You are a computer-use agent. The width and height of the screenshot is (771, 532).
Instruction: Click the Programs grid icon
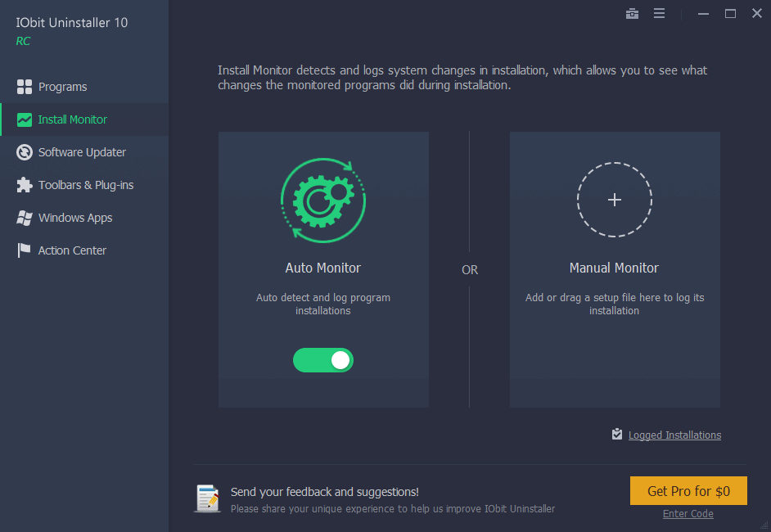point(24,87)
